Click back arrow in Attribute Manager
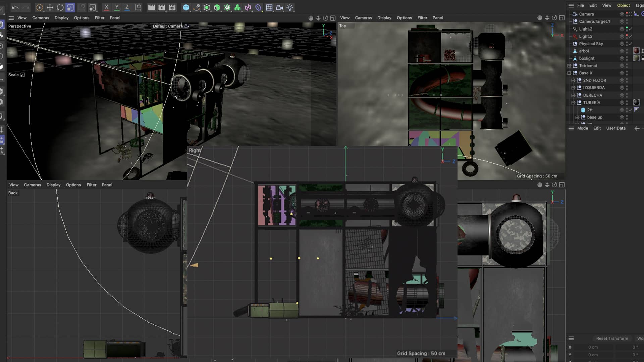The width and height of the screenshot is (644, 362). click(x=637, y=128)
